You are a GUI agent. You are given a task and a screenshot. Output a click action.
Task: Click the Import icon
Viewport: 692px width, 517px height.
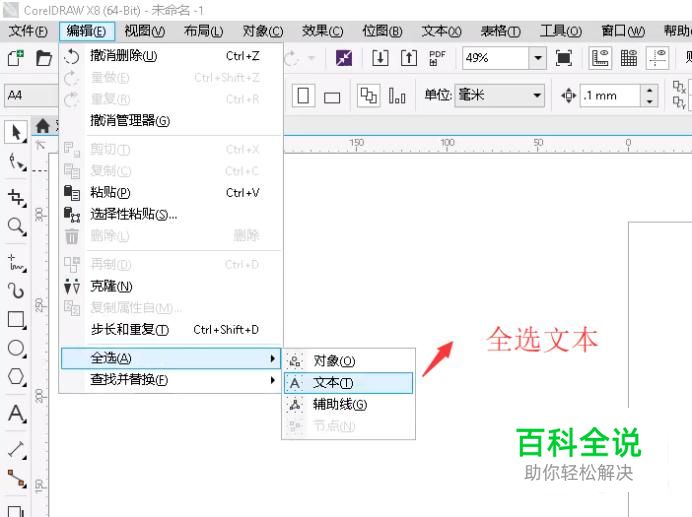pyautogui.click(x=380, y=58)
